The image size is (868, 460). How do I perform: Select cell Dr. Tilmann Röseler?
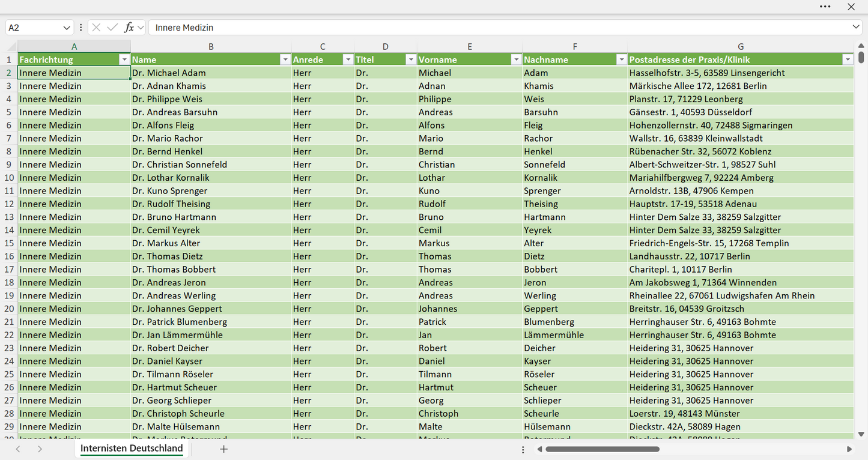pos(211,374)
